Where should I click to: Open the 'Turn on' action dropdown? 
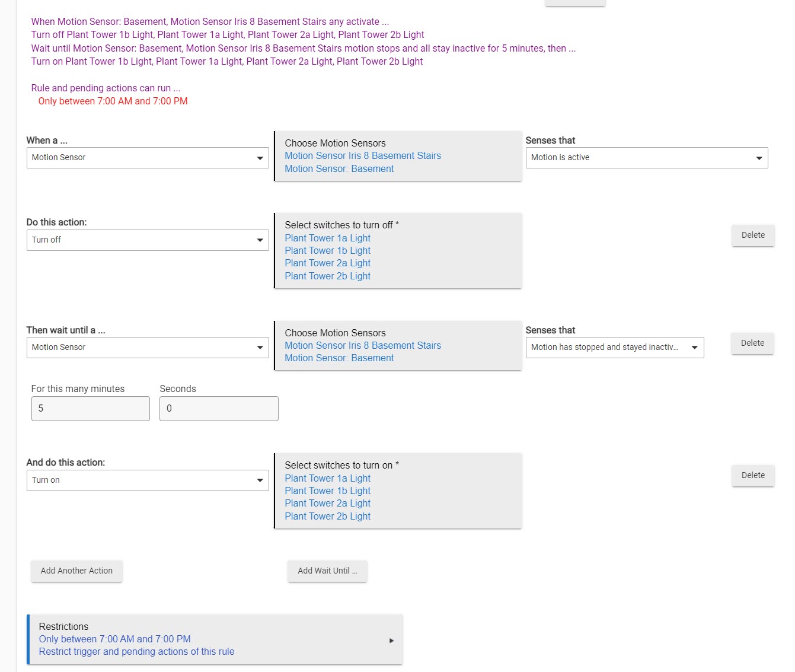coord(148,480)
